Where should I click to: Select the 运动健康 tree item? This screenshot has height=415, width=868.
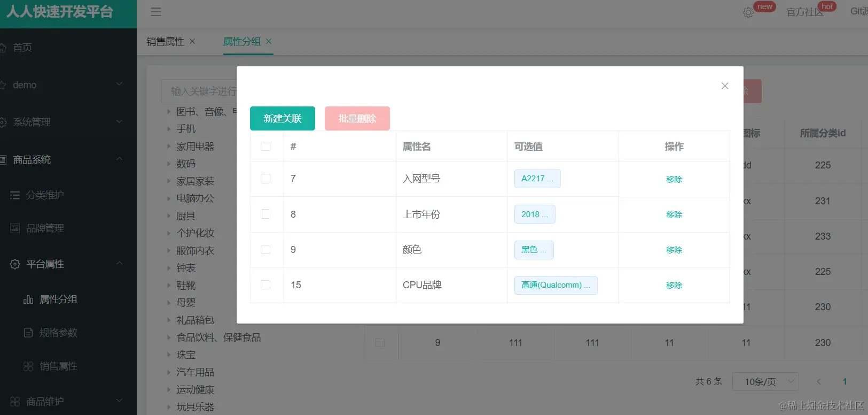tap(196, 390)
